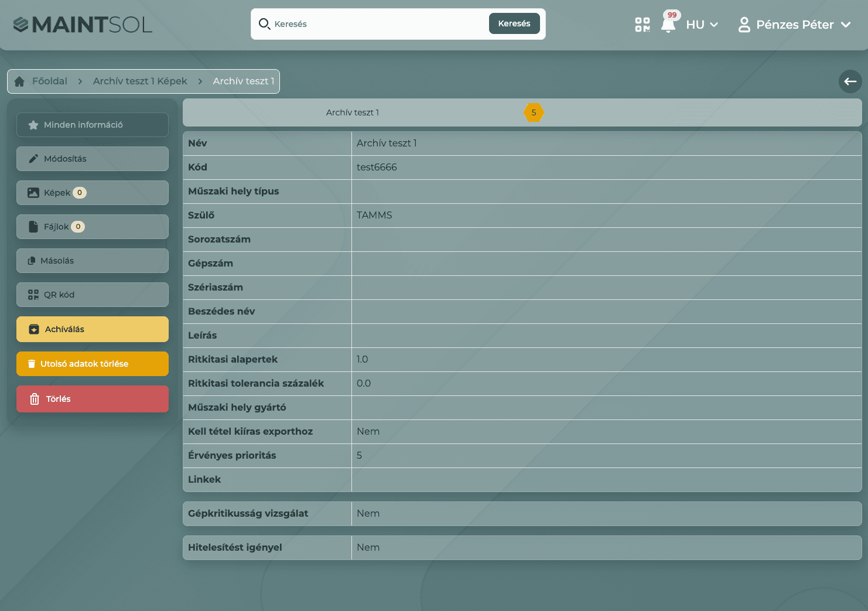The width and height of the screenshot is (868, 611).
Task: Click the home icon in breadcrumb
Action: click(x=19, y=81)
